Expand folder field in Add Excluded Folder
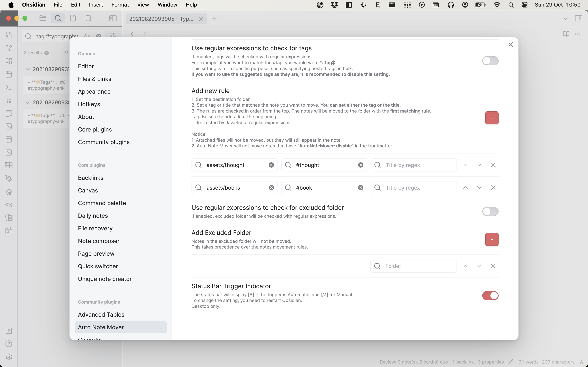 tap(479, 265)
